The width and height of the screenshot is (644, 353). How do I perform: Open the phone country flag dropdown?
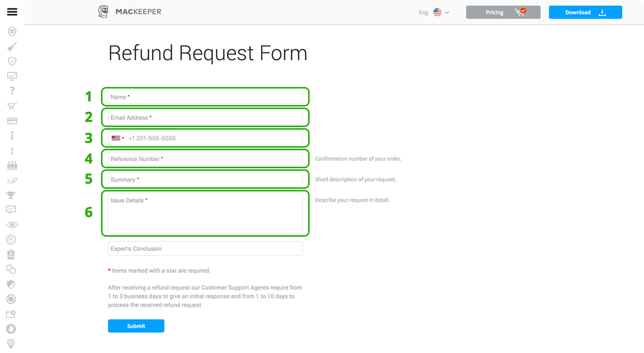(x=118, y=138)
